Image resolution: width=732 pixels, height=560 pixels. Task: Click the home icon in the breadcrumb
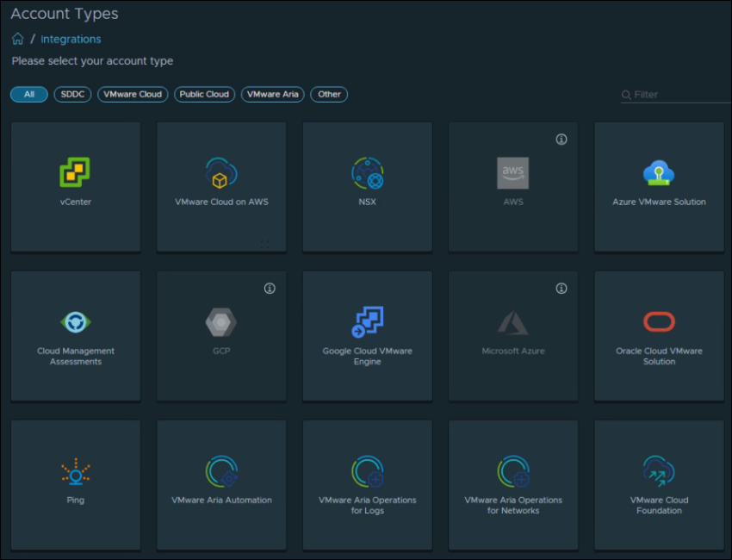17,39
